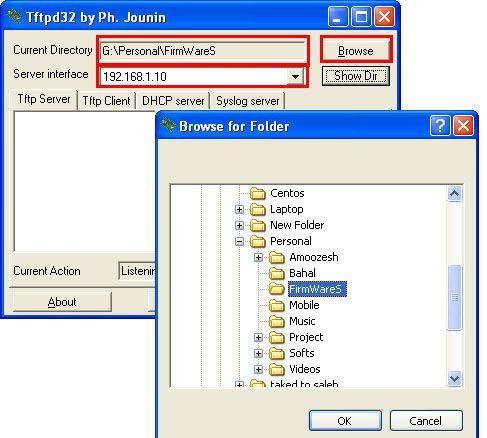The height and width of the screenshot is (438, 487).
Task: Select the Music folder label
Action: tap(302, 321)
